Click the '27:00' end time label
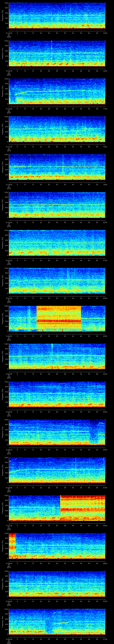 click(105, 487)
